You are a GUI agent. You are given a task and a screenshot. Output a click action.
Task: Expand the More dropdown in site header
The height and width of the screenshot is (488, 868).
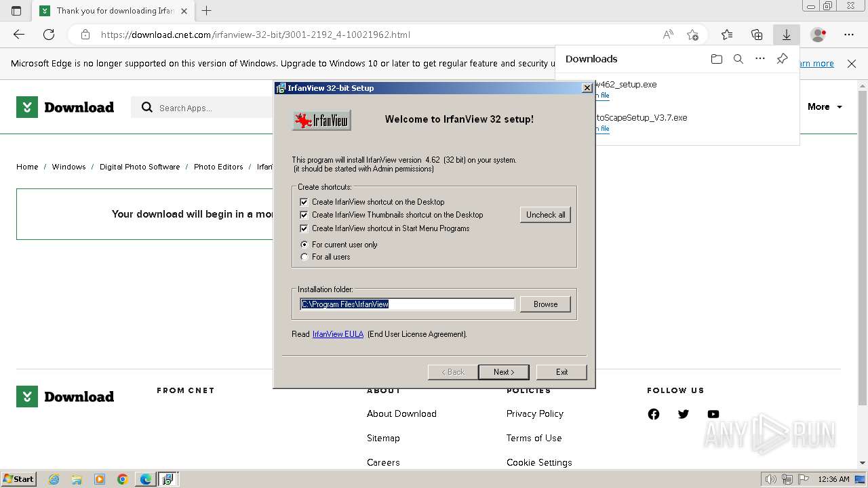coord(825,107)
